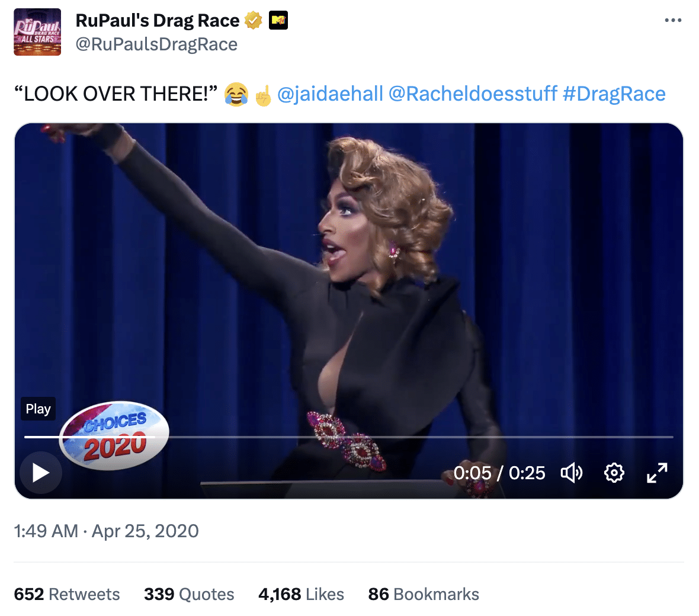699x616 pixels.
Task: Click the video play button
Action: click(x=40, y=473)
